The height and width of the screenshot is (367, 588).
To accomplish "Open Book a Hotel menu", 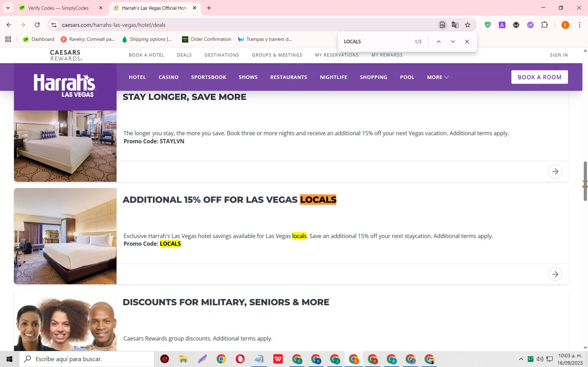I will (147, 55).
